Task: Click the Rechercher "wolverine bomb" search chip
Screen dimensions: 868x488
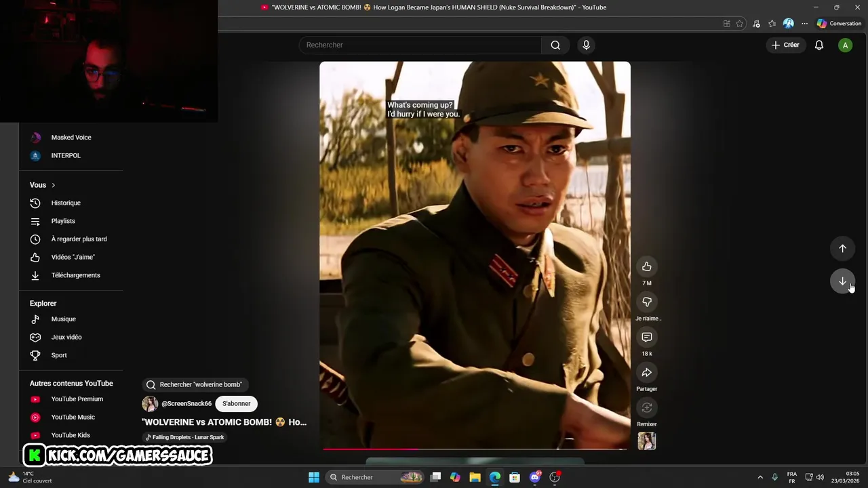Action: (x=195, y=384)
